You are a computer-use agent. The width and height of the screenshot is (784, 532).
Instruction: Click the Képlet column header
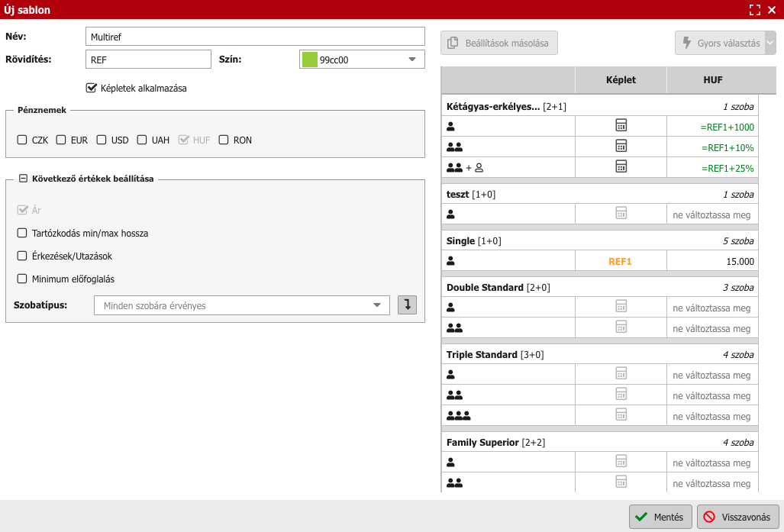pyautogui.click(x=621, y=79)
